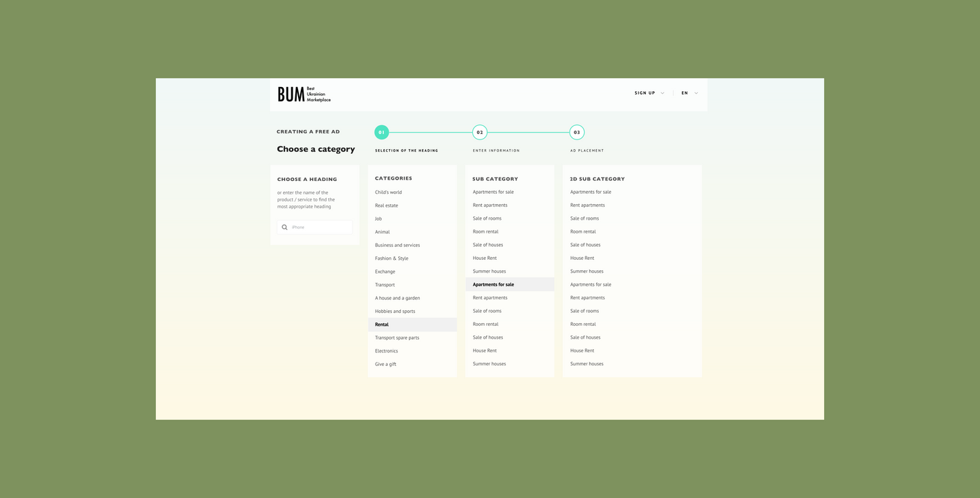Expand the EN language selector
The image size is (980, 498).
coord(689,93)
